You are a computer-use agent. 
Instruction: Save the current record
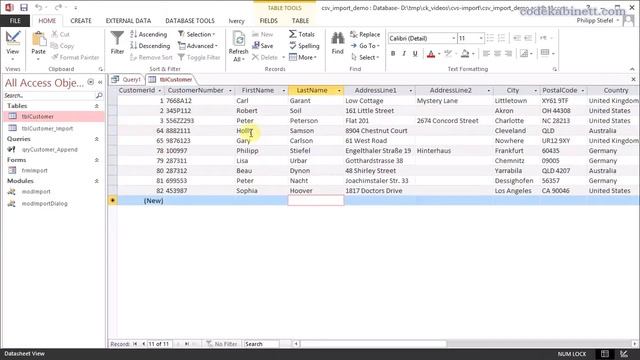pyautogui.click(x=263, y=46)
